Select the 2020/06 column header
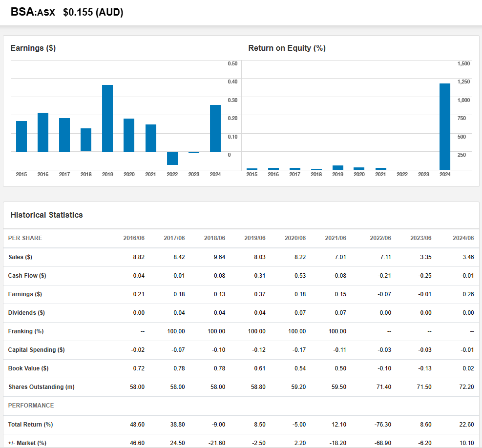Screen dimensions: 482x448 [295, 238]
